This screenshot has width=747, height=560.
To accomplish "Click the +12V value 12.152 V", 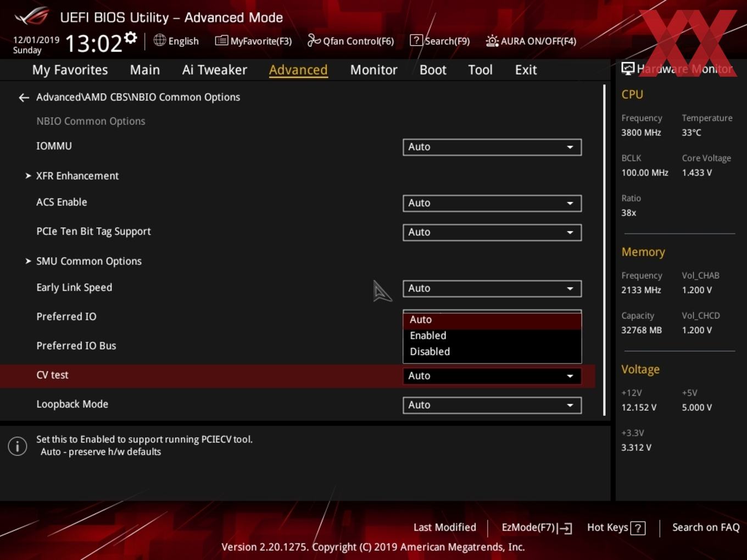I will (639, 407).
